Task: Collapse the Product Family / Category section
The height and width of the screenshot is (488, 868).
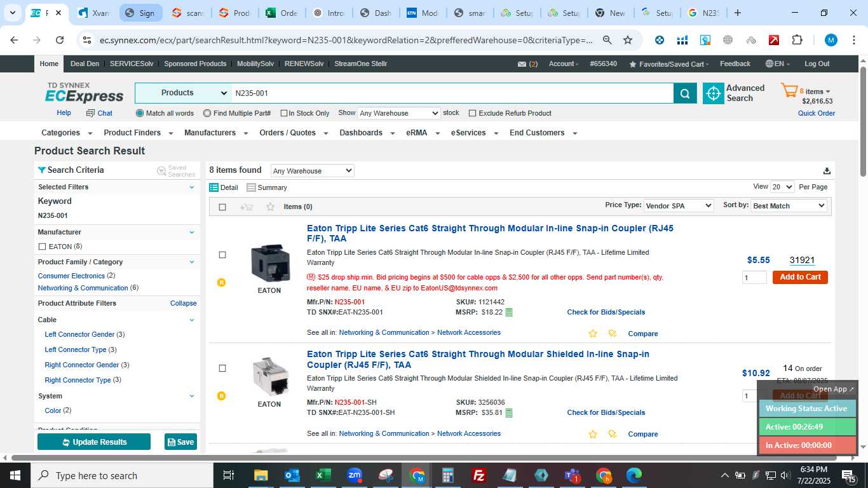Action: tap(192, 262)
